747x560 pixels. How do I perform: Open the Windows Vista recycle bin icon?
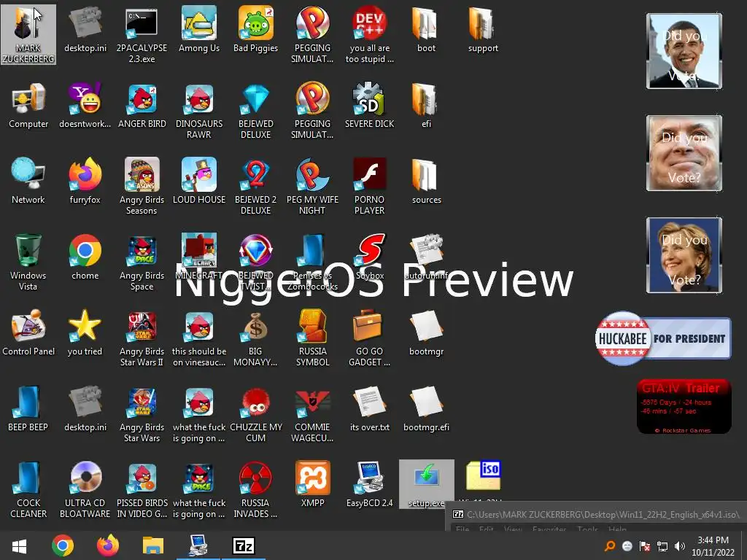(28, 262)
